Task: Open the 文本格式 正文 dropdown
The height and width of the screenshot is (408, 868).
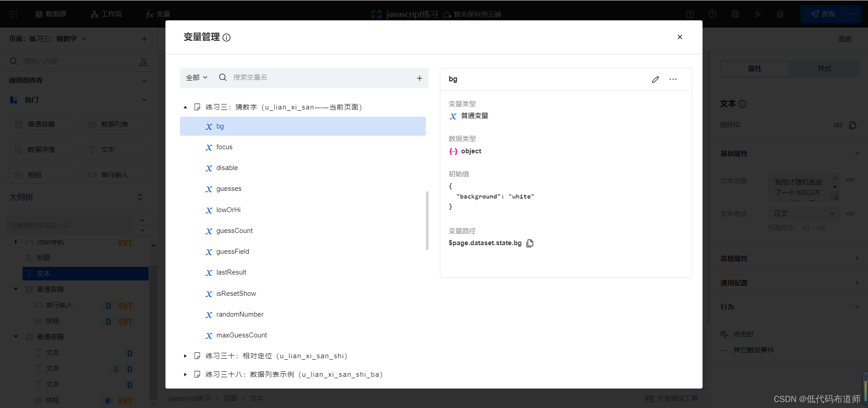Action: coord(804,213)
